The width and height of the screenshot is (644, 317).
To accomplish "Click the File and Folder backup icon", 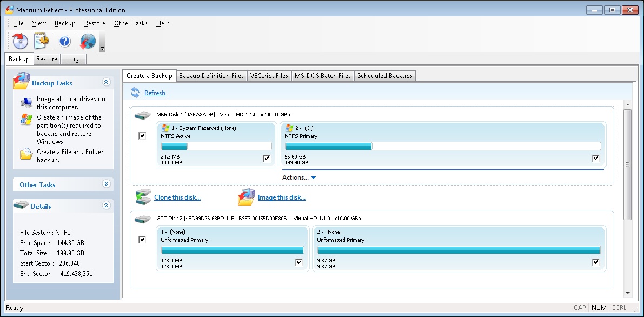I will (26, 154).
